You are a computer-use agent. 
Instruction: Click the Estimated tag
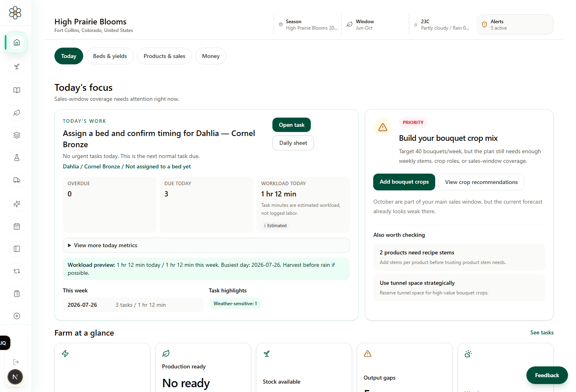pyautogui.click(x=276, y=226)
